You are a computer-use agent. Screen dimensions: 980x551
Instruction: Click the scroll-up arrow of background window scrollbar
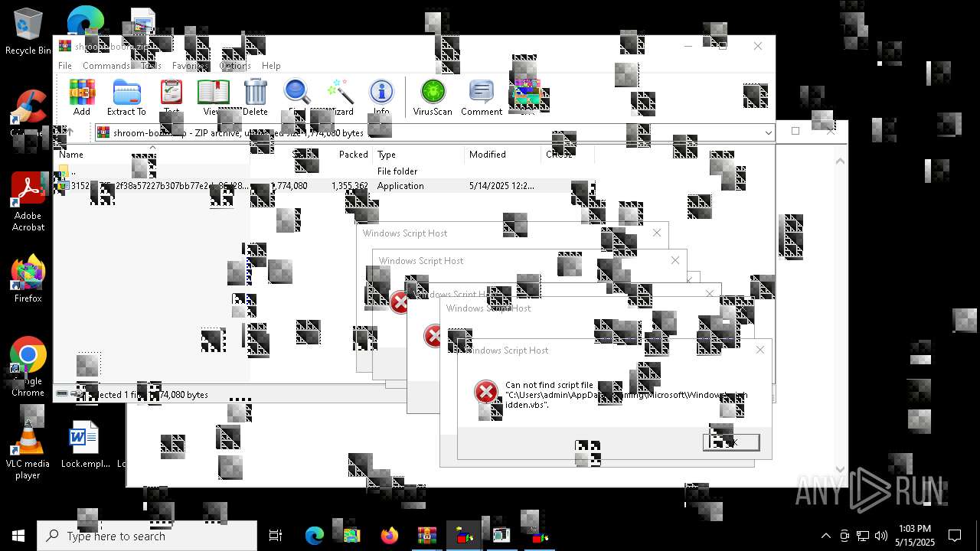coord(841,161)
